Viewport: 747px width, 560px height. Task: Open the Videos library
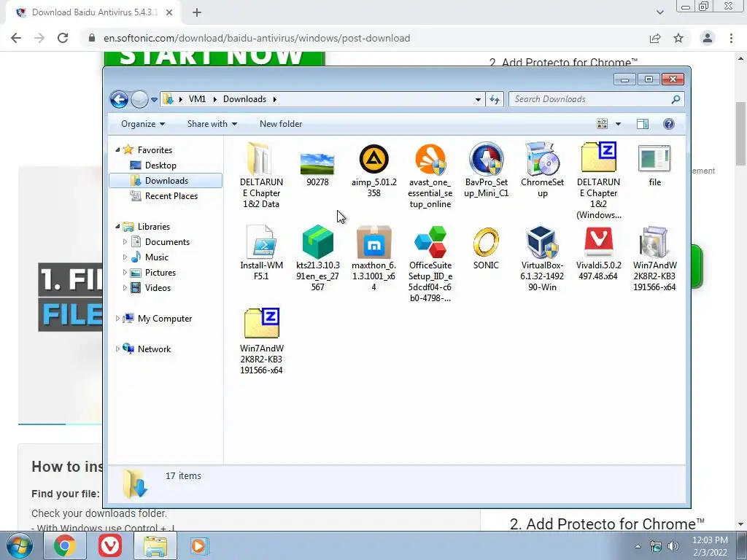pos(158,287)
